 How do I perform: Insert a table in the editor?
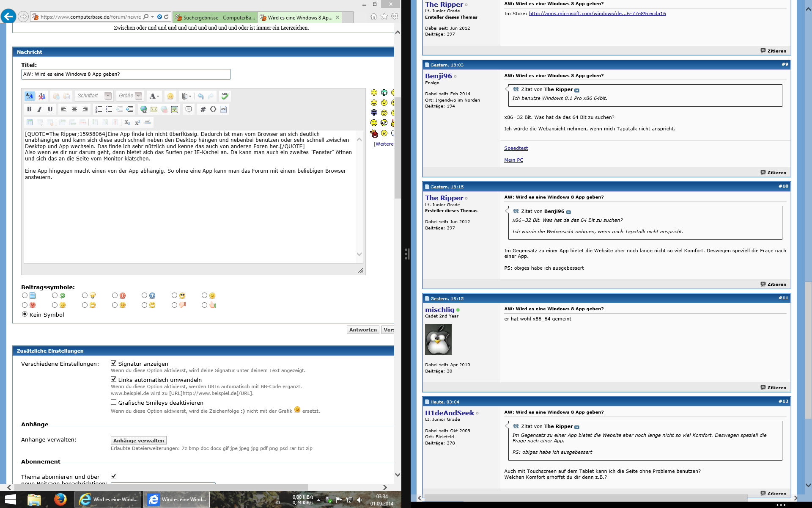30,122
